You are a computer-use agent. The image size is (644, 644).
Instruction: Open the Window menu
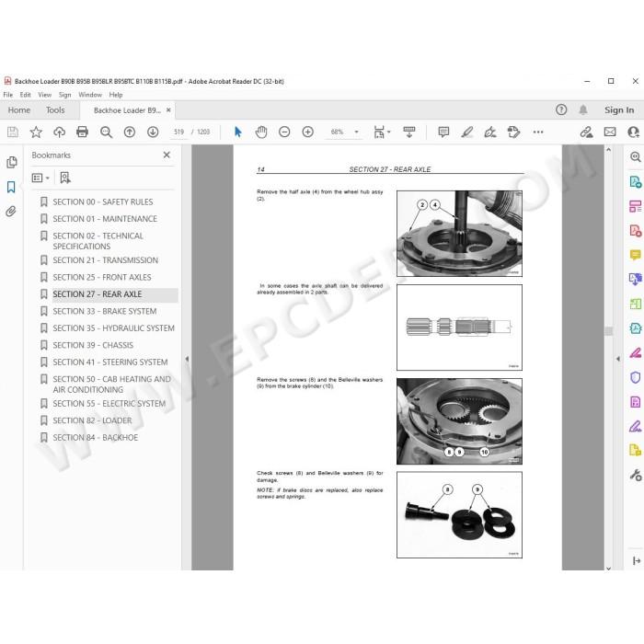[x=90, y=95]
